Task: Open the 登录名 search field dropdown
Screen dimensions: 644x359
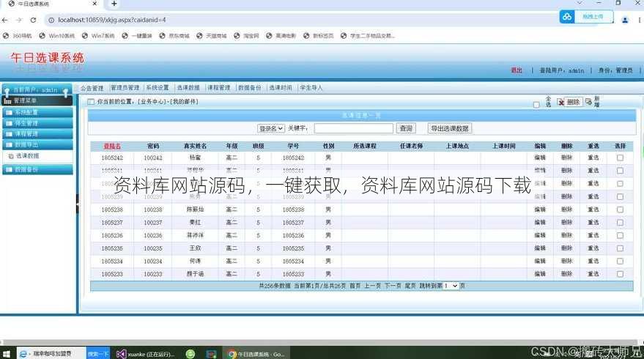Action: pyautogui.click(x=270, y=128)
